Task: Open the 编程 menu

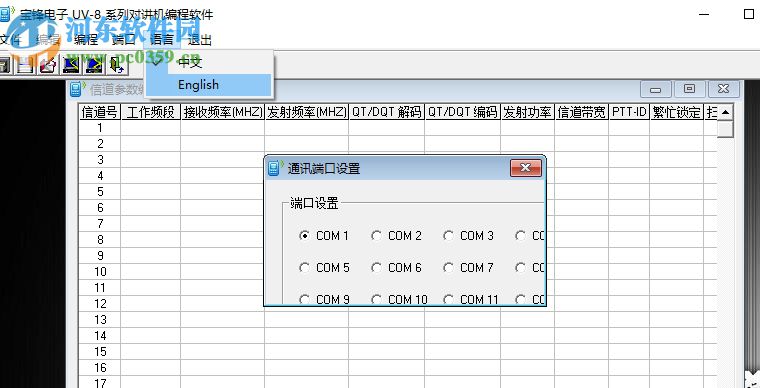Action: (x=86, y=40)
